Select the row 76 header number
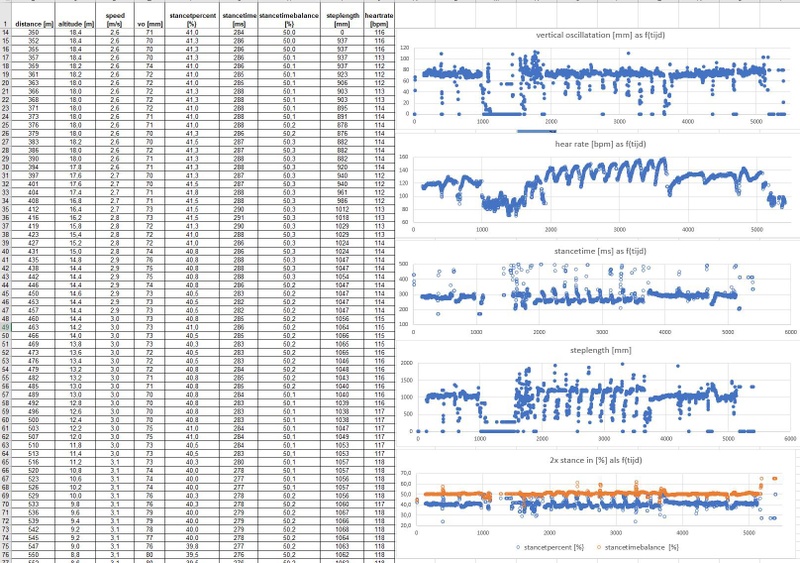 6,554
